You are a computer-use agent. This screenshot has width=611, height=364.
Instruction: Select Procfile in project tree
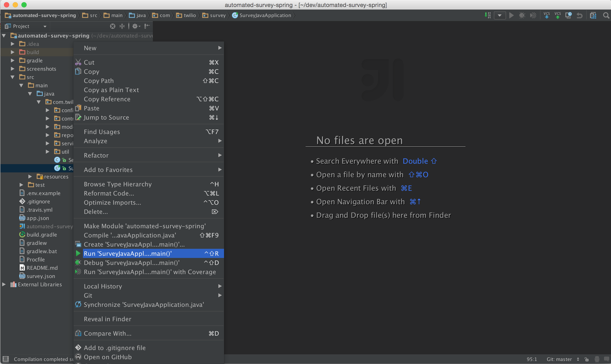[32, 259]
